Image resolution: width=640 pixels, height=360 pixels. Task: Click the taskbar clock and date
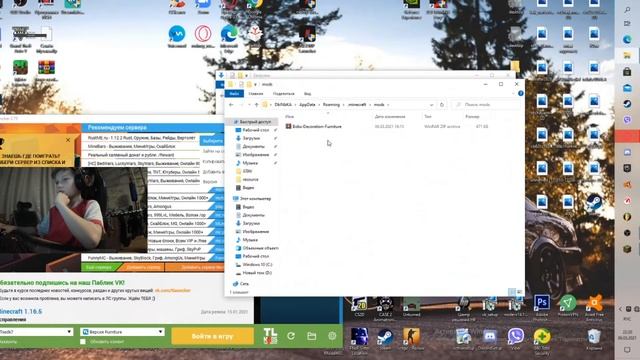[627, 335]
